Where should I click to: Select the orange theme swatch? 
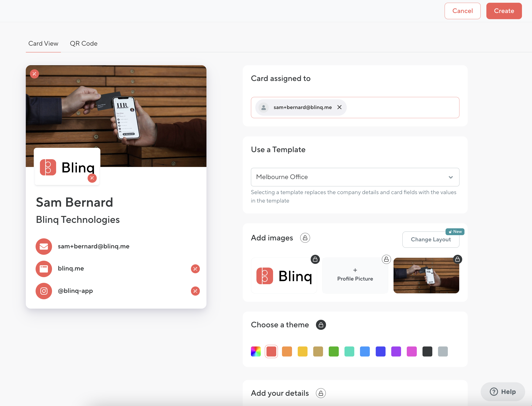tap(287, 351)
